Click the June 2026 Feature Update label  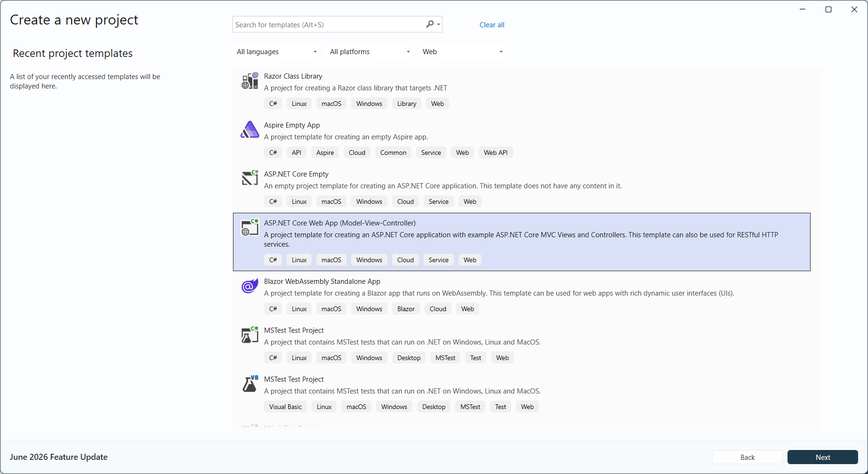[59, 457]
